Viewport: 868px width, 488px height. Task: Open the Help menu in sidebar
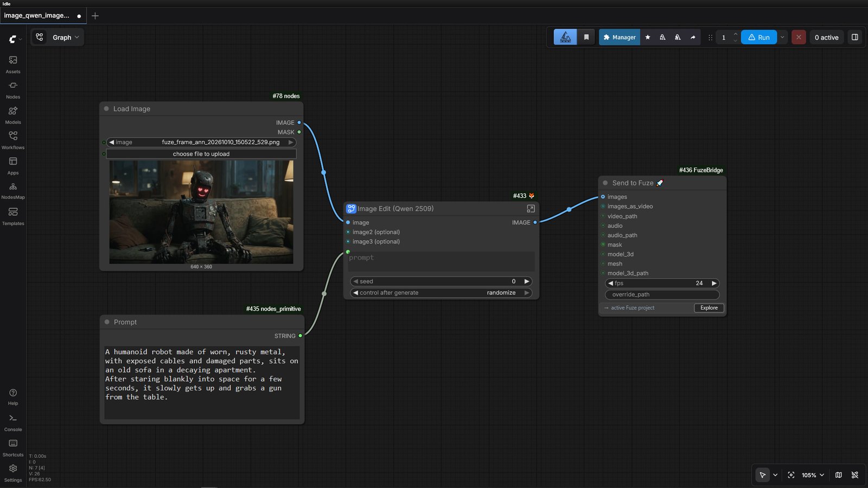click(x=13, y=396)
